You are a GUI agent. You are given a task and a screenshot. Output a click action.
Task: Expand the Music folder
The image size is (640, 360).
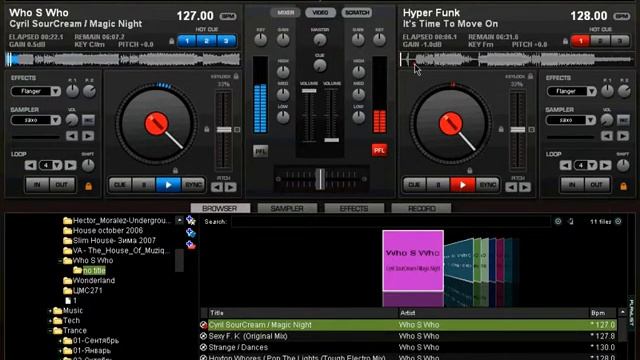[x=50, y=311]
